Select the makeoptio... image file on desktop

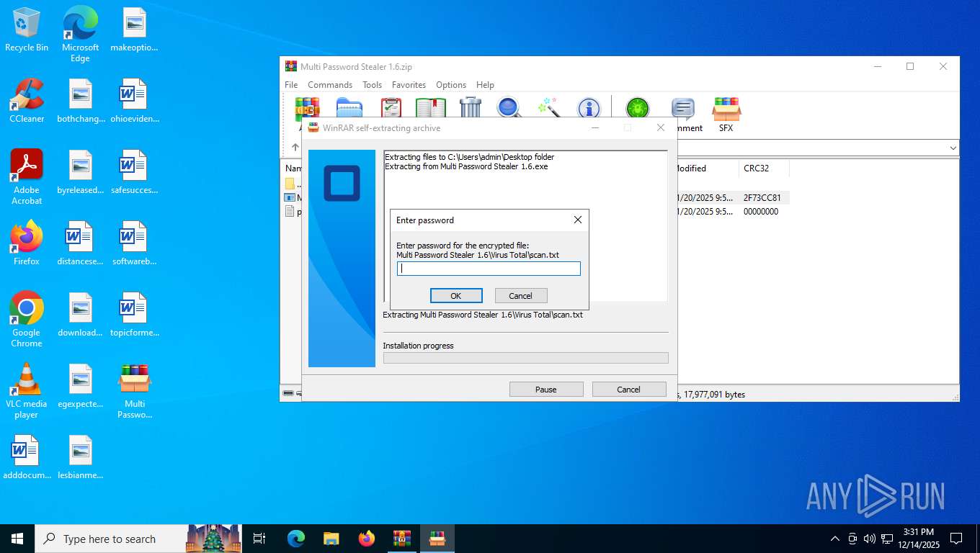134,29
